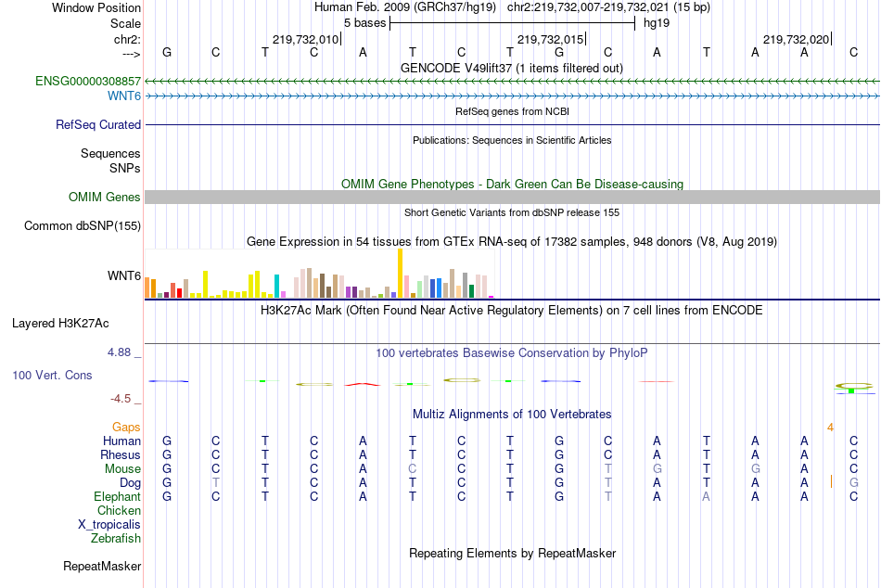Image resolution: width=881 pixels, height=588 pixels.
Task: Click the 4.88 PhyloP upper value
Action: click(x=119, y=352)
